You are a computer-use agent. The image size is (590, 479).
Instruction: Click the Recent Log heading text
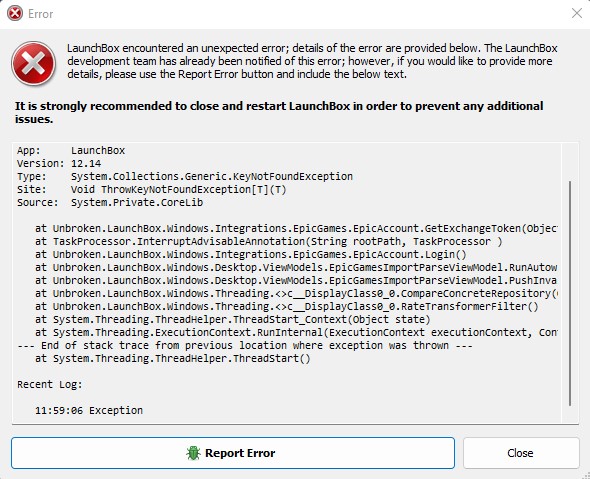[x=50, y=385]
